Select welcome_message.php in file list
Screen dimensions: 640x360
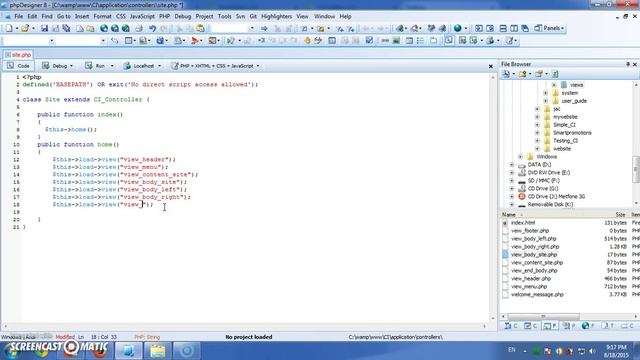click(x=537, y=294)
